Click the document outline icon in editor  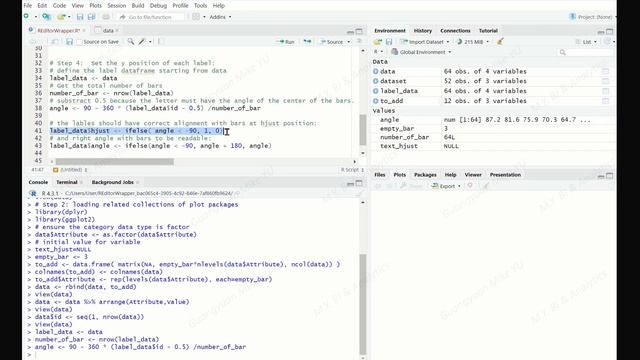359,42
